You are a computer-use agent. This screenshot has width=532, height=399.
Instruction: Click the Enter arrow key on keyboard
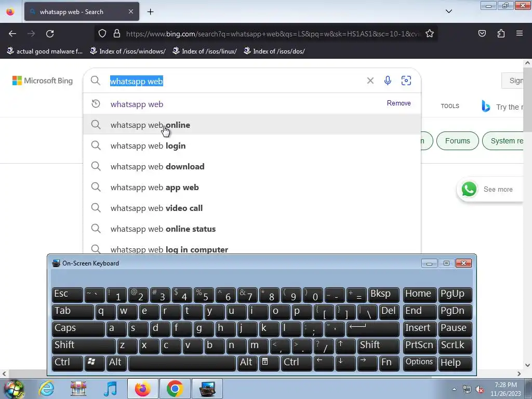point(373,329)
